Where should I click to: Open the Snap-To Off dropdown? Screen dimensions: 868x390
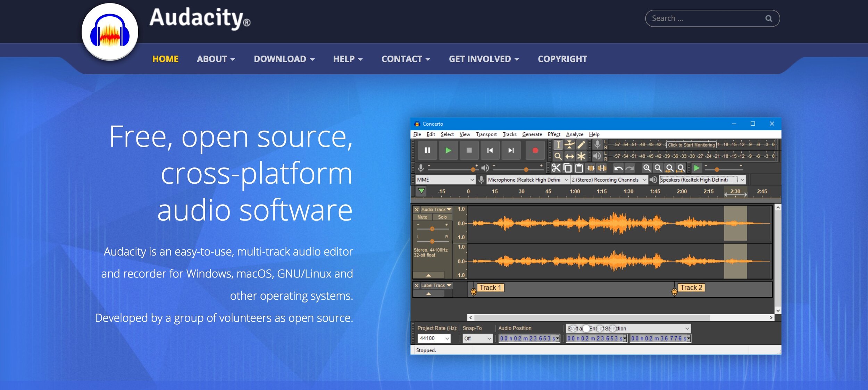pyautogui.click(x=478, y=338)
